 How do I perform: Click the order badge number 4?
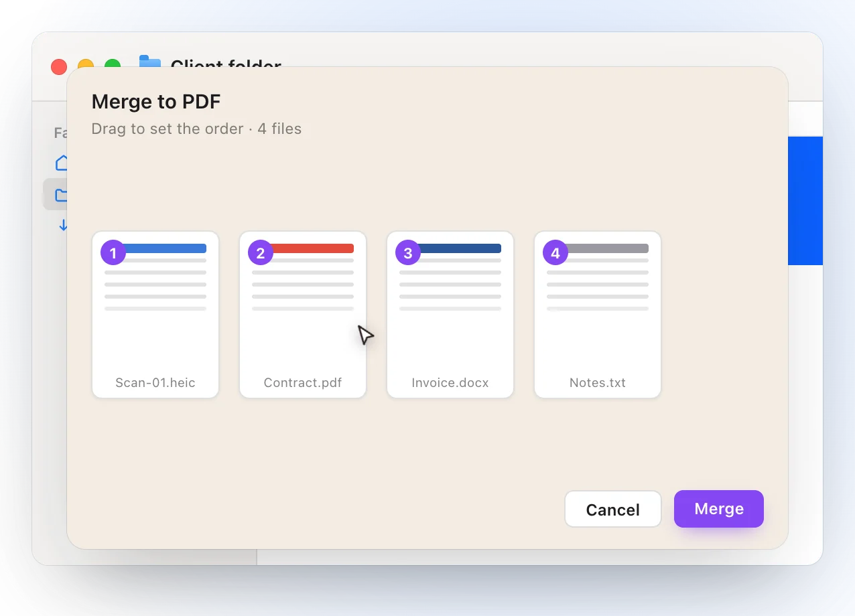[555, 252]
